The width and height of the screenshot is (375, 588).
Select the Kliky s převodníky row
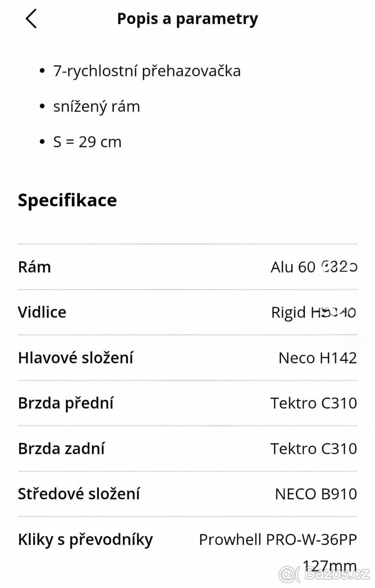tap(187, 539)
